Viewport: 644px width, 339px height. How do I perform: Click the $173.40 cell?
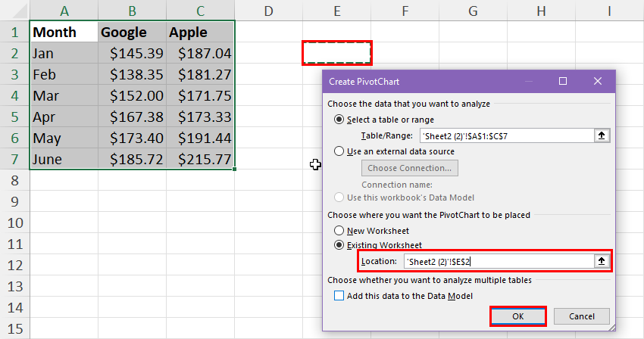[x=133, y=138]
